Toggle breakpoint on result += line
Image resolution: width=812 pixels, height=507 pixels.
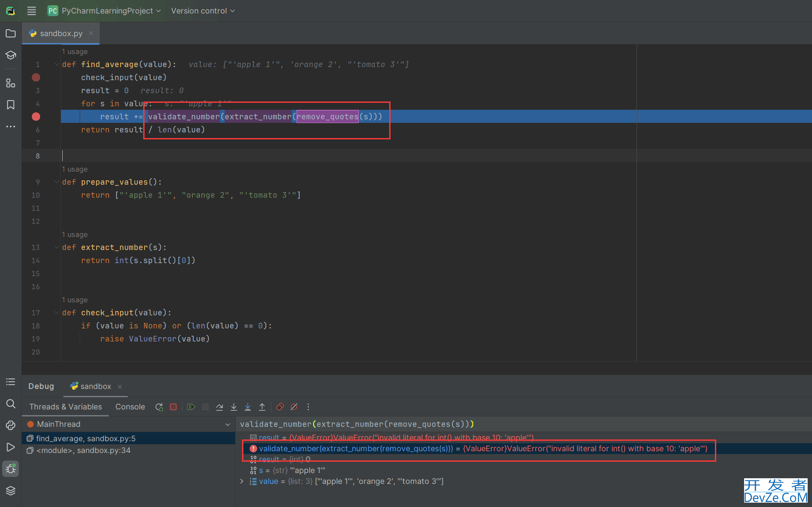pyautogui.click(x=36, y=117)
